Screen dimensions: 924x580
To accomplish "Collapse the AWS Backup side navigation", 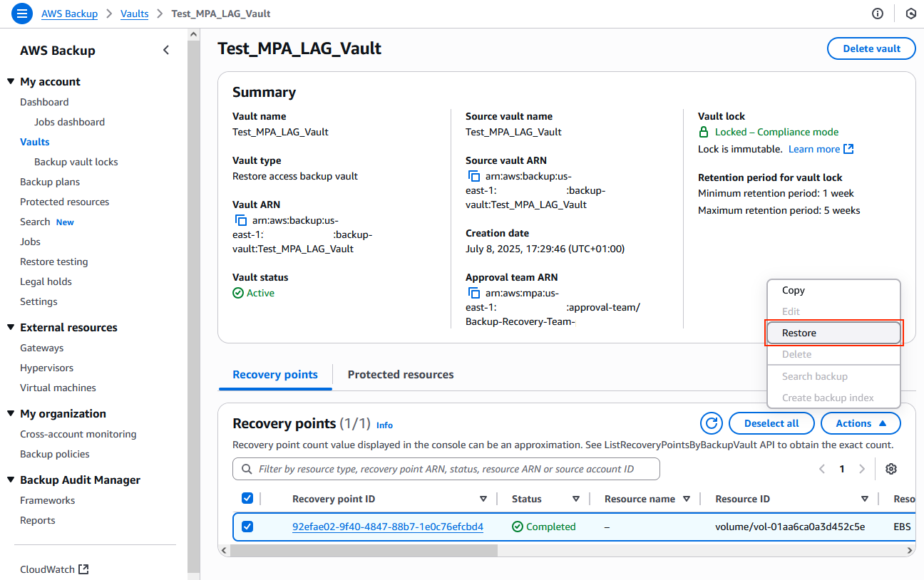I will click(166, 50).
